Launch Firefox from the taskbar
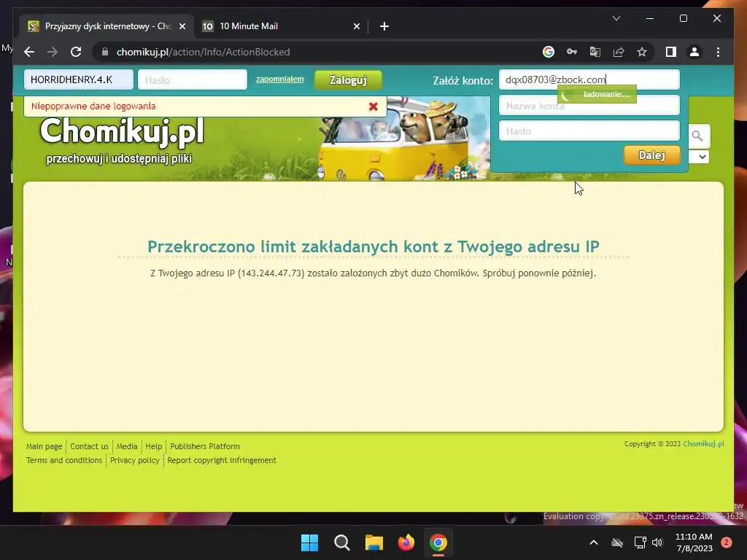Image resolution: width=747 pixels, height=560 pixels. (406, 542)
